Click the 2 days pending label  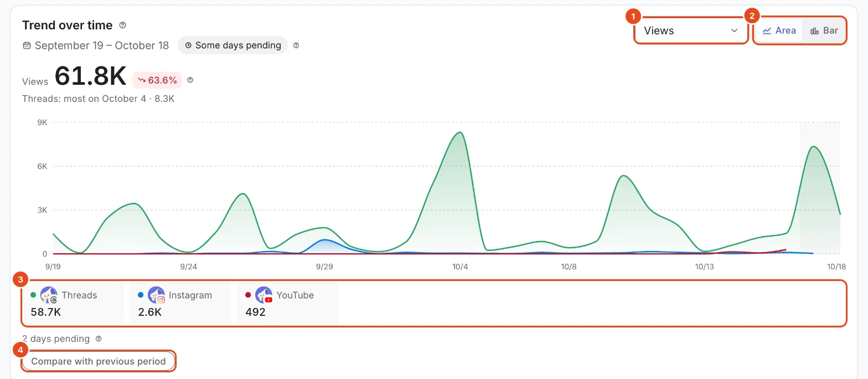(x=56, y=339)
